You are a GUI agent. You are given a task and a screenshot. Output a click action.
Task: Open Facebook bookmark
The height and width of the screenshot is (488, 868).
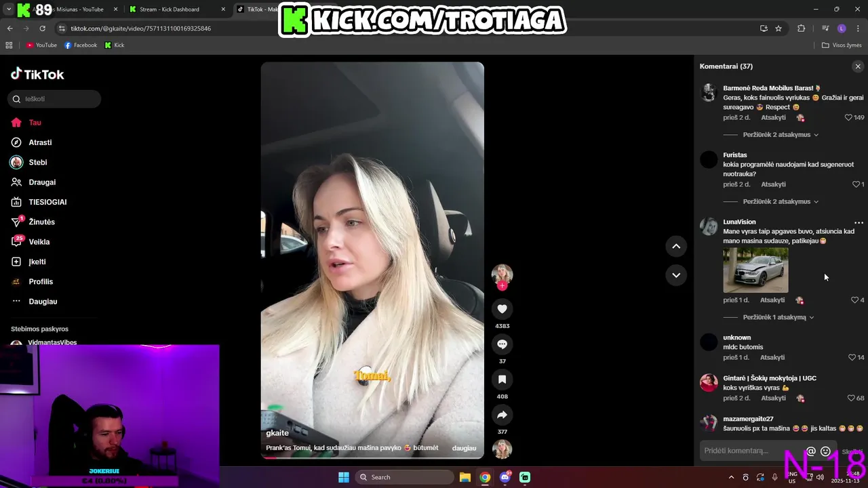(x=81, y=45)
